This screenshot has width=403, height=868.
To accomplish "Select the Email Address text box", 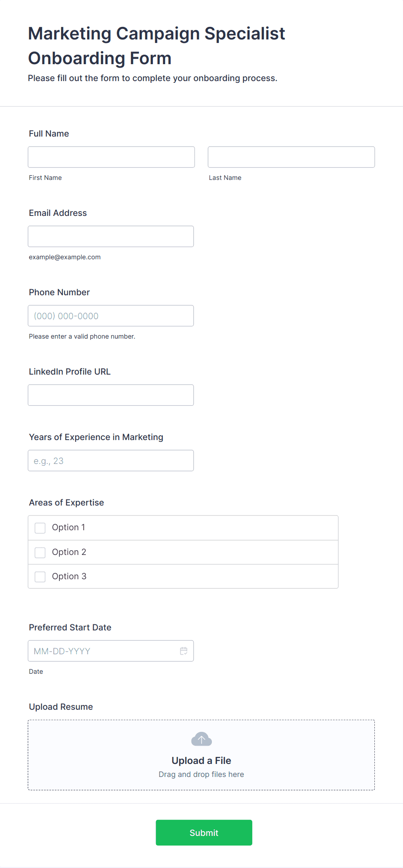I will click(x=111, y=236).
